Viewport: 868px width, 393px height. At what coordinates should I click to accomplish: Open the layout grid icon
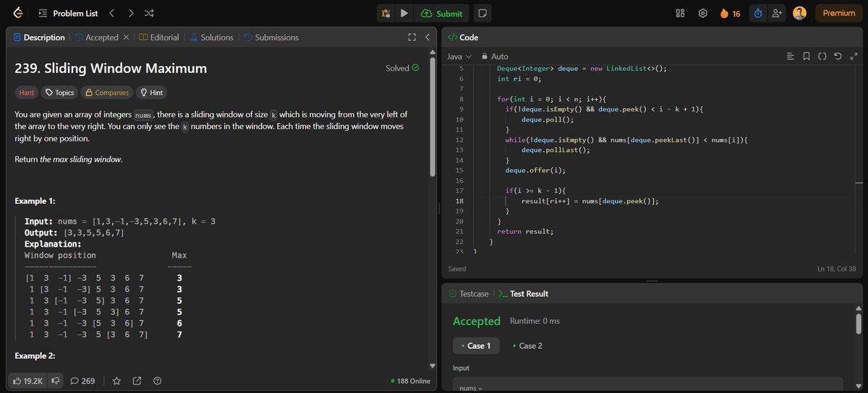coord(680,13)
